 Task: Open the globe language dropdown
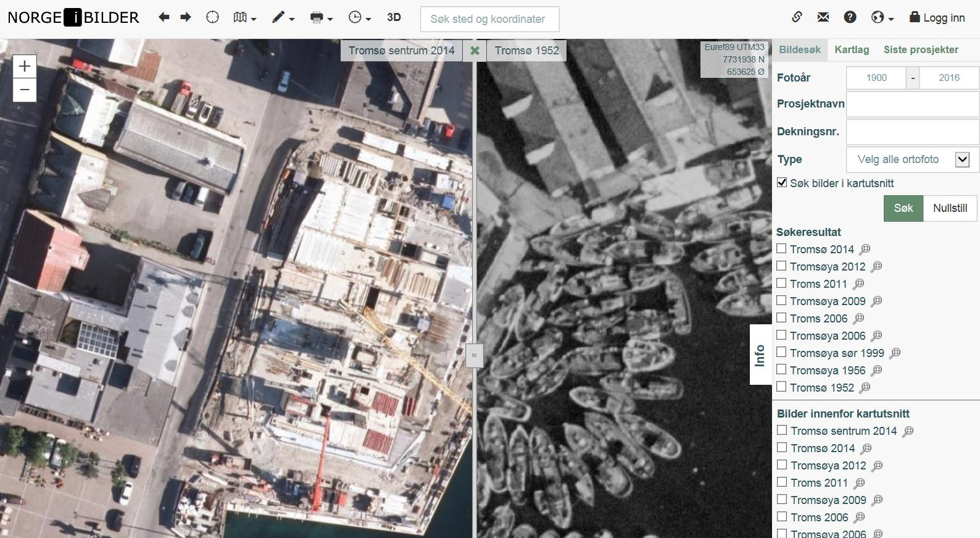[x=882, y=18]
